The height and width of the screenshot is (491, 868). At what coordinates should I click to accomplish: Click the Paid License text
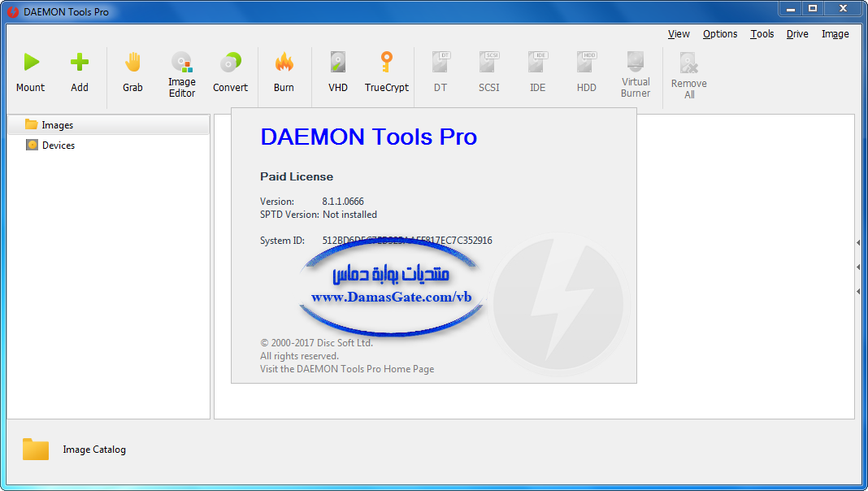(297, 176)
